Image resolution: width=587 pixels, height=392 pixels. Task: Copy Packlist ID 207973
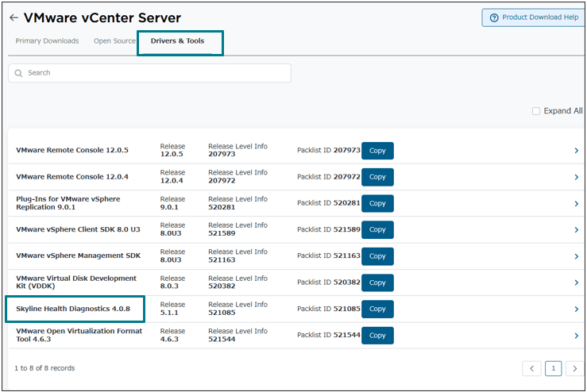click(377, 151)
